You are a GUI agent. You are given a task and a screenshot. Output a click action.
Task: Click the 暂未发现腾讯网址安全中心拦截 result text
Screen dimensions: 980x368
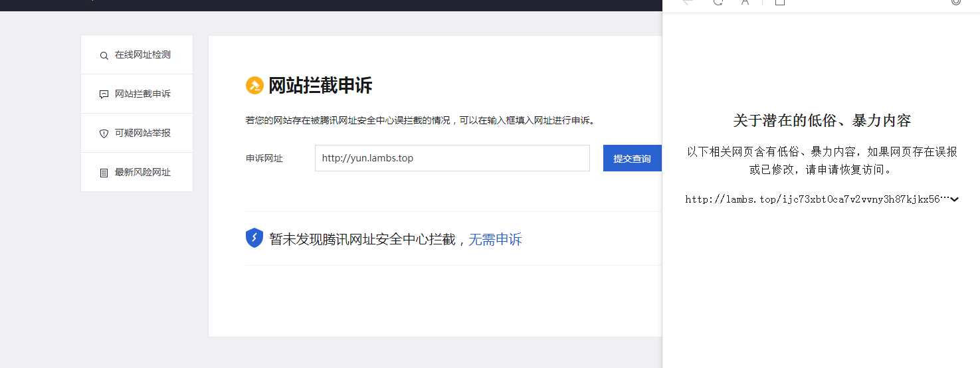click(363, 240)
